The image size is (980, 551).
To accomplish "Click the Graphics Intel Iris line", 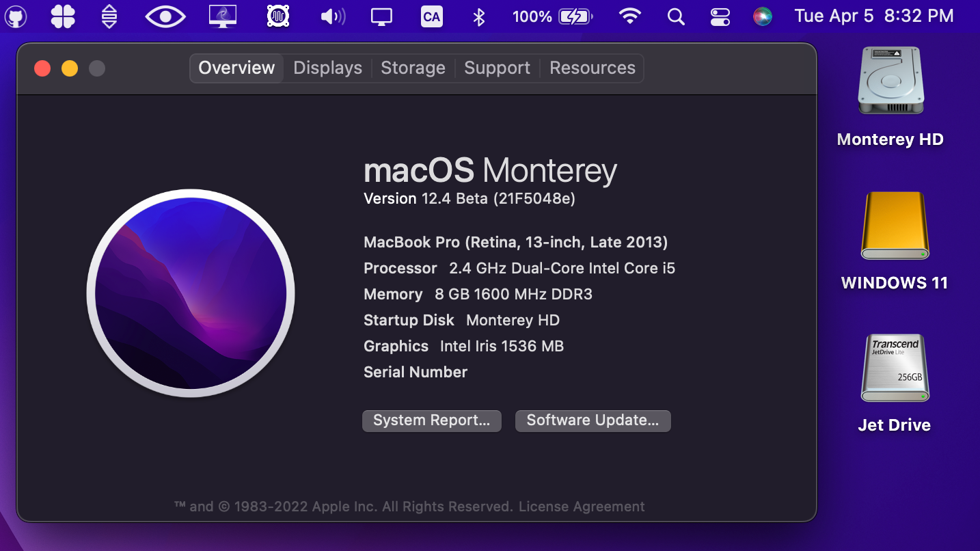I will tap(463, 346).
